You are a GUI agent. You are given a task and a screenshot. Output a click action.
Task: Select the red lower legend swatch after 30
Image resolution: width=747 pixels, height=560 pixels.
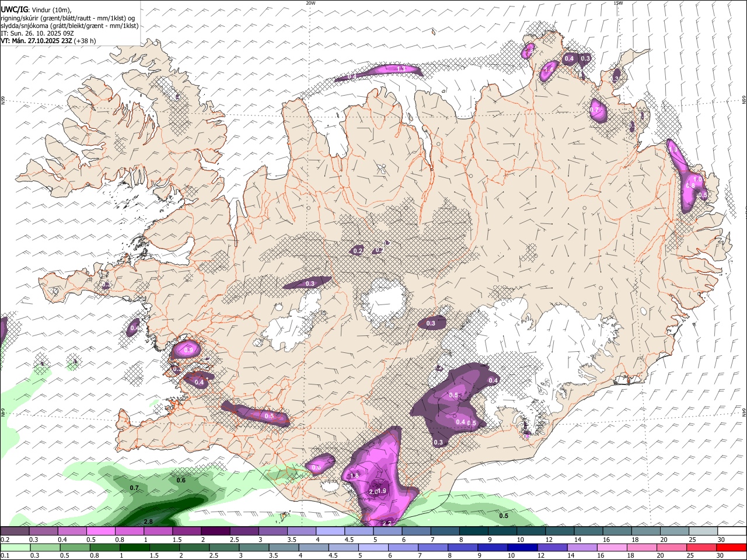click(x=731, y=547)
